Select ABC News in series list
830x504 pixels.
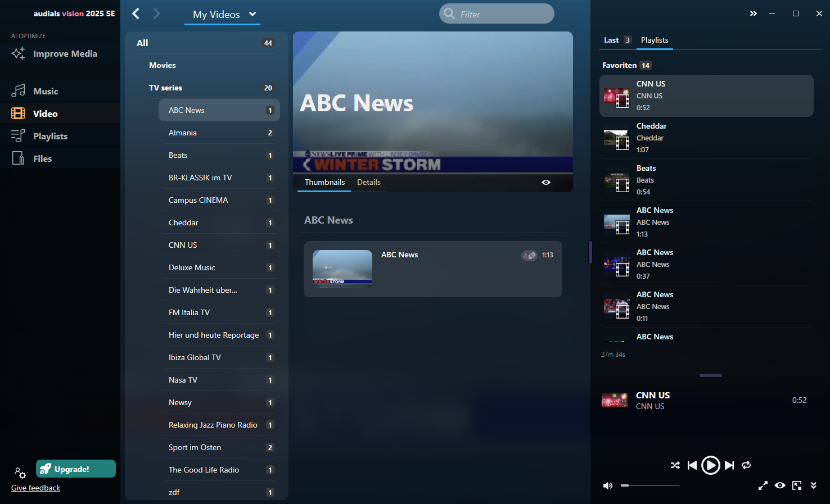[219, 110]
